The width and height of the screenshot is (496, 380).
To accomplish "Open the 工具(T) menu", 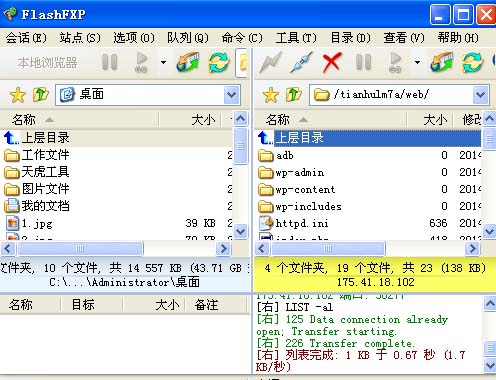I will click(296, 38).
